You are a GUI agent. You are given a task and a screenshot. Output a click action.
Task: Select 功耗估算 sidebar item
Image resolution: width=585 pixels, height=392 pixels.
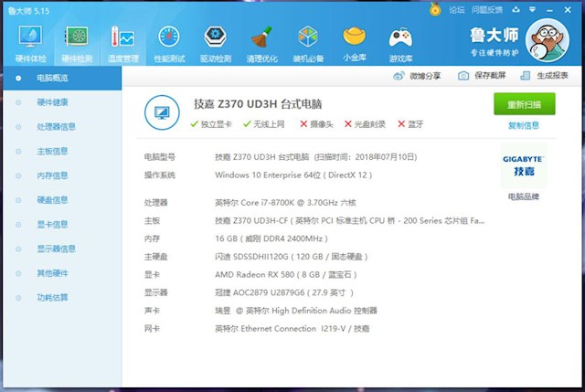point(62,298)
